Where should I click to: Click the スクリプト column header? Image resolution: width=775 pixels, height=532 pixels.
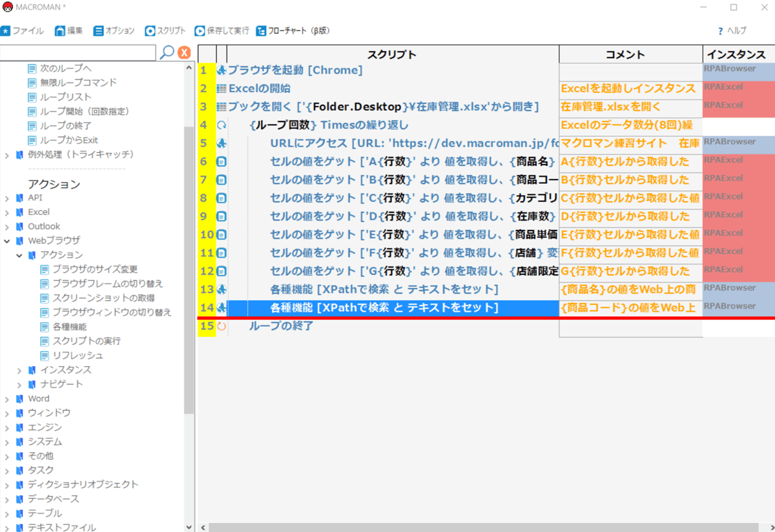coord(393,54)
